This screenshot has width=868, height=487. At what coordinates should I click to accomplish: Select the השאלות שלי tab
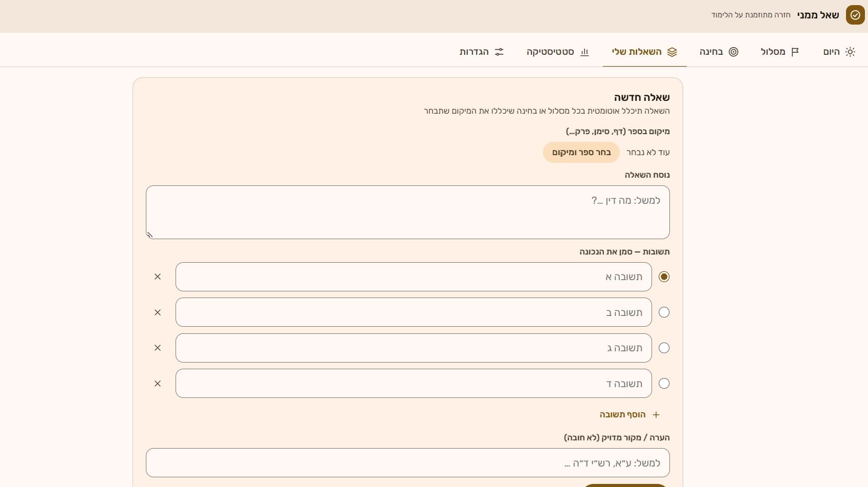pos(645,52)
